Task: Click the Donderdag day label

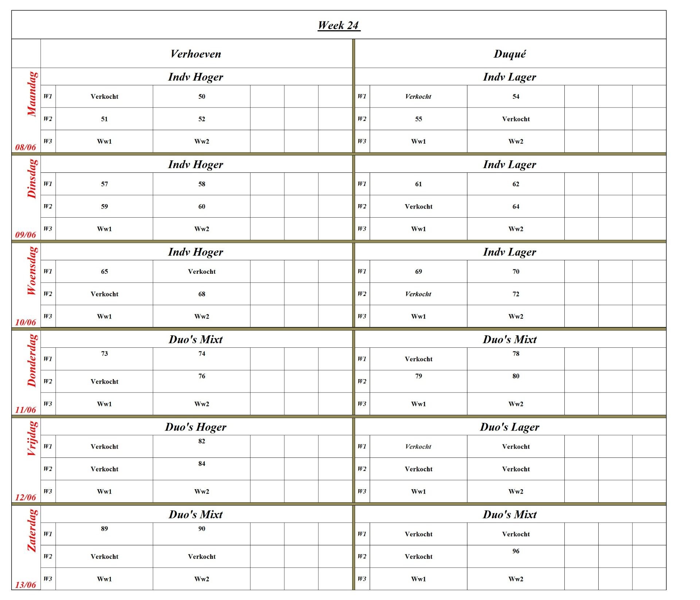Action: coord(32,360)
